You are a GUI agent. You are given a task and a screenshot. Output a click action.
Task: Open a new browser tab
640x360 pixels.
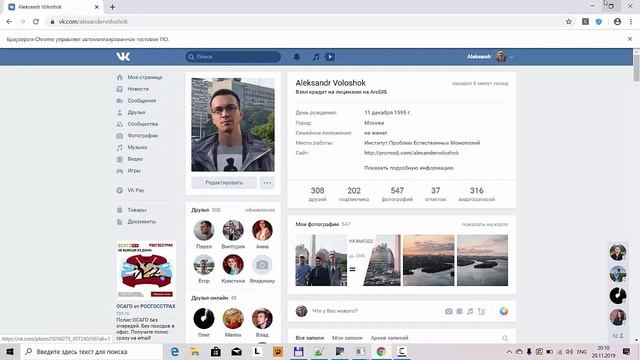coord(112,7)
